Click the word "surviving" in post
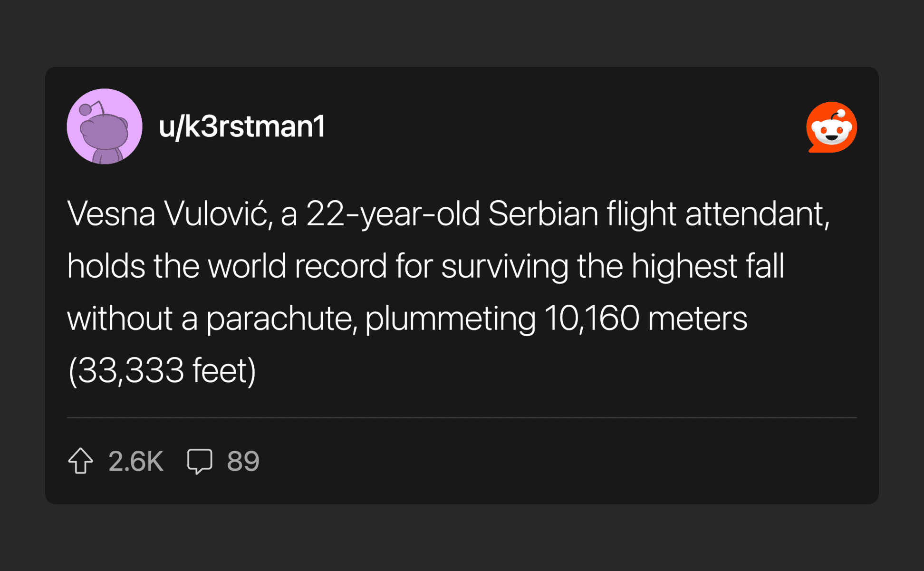924x571 pixels. click(x=504, y=266)
